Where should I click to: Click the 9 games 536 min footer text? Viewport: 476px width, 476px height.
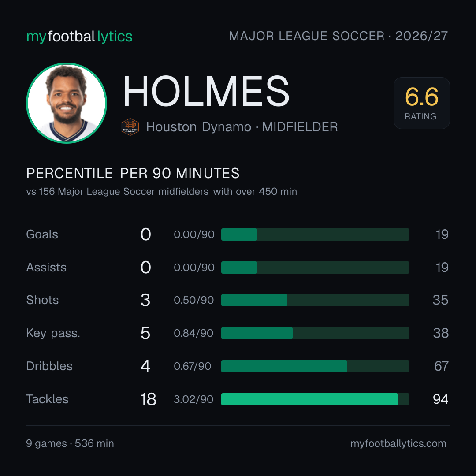tap(70, 443)
